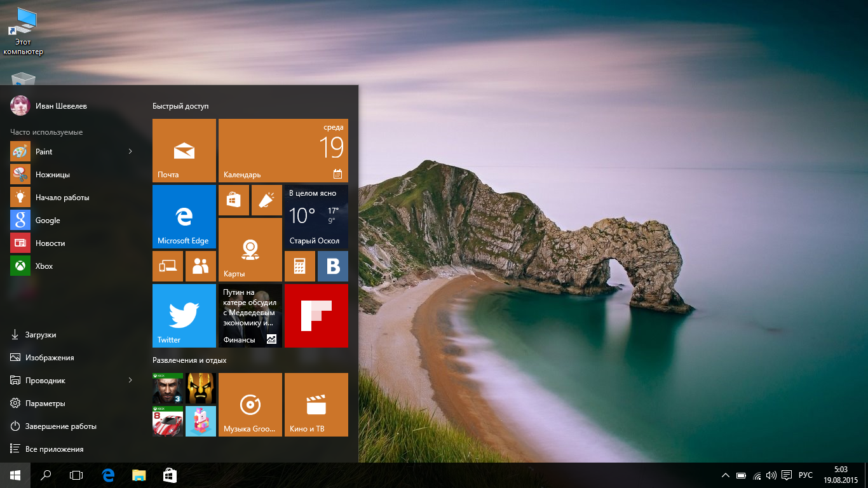Open the Maps (Карты) tile
Viewport: 868px width, 488px height.
click(x=250, y=250)
